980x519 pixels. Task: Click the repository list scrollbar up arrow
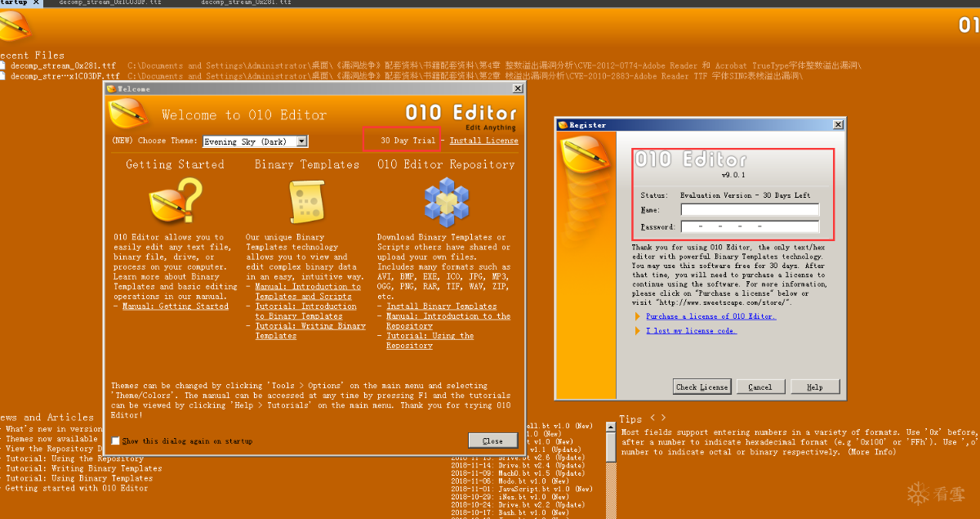609,425
